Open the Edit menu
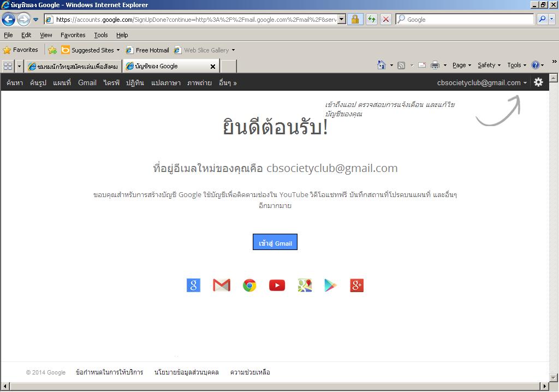 point(26,35)
